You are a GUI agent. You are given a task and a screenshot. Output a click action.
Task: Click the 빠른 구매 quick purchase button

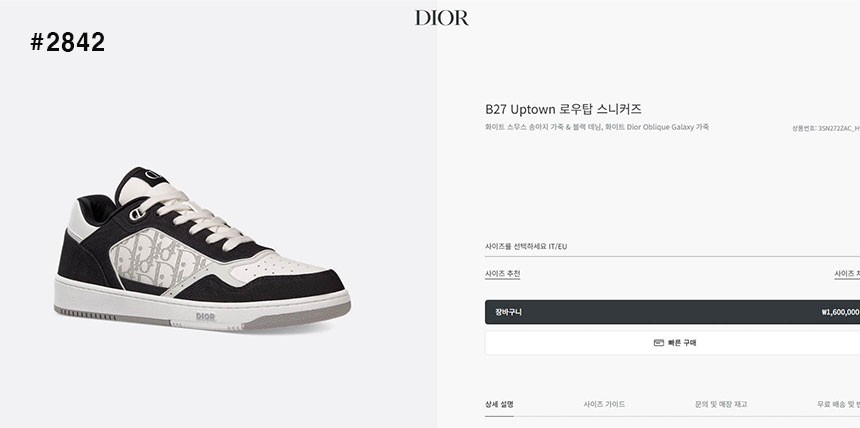(x=672, y=343)
